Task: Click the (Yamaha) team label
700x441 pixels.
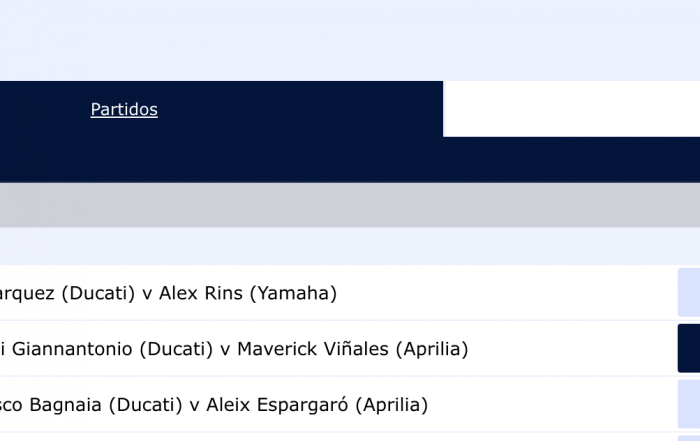Action: 293,293
